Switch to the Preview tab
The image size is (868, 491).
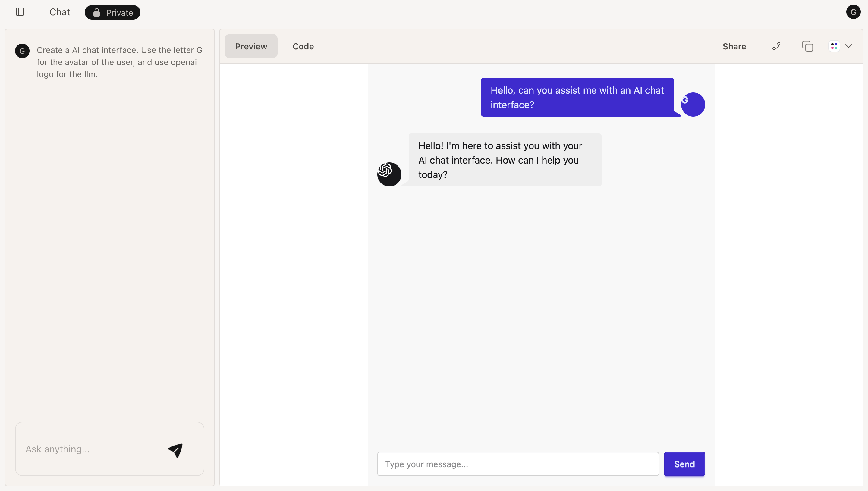click(251, 46)
